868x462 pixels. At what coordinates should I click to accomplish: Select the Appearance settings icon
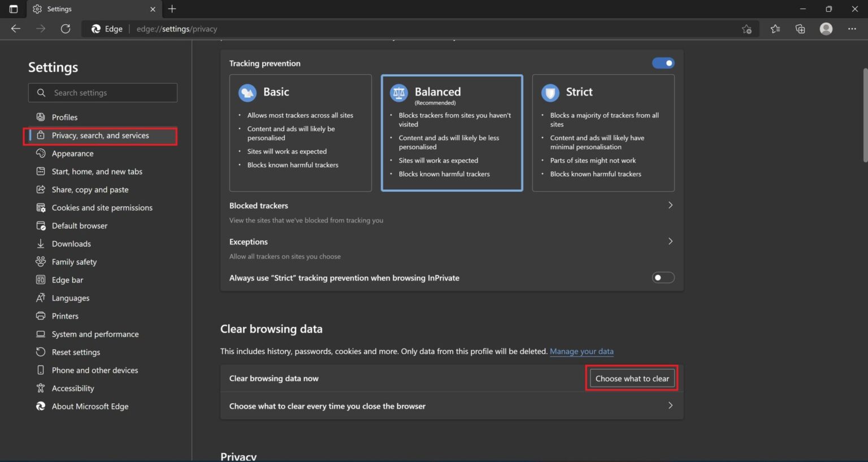point(40,153)
